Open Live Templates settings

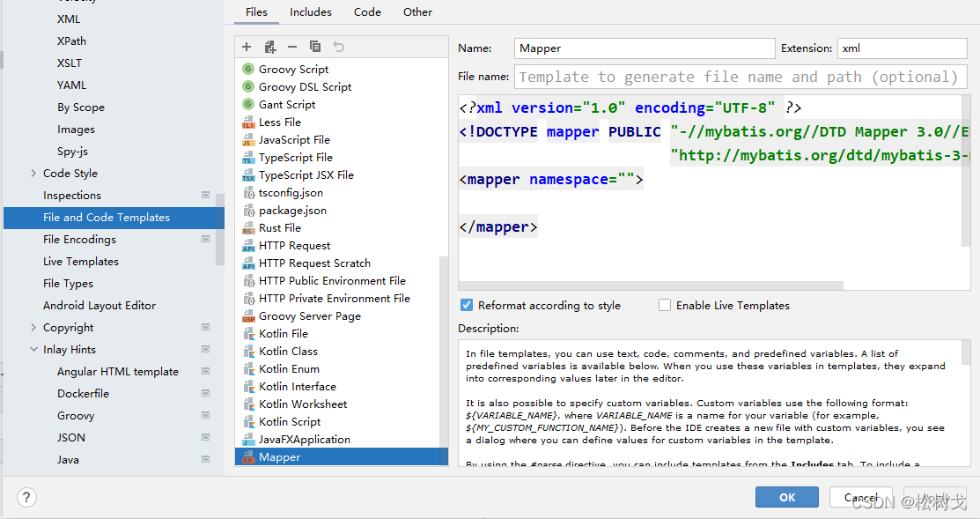pos(81,262)
